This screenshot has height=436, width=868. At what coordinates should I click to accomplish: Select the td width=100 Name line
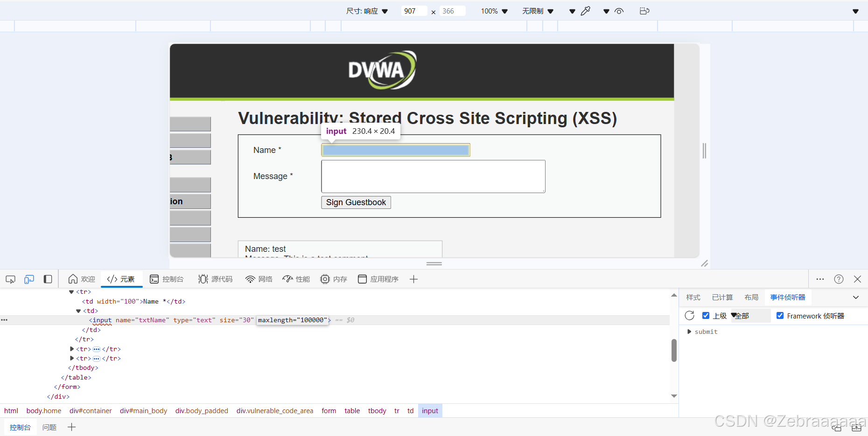point(133,301)
